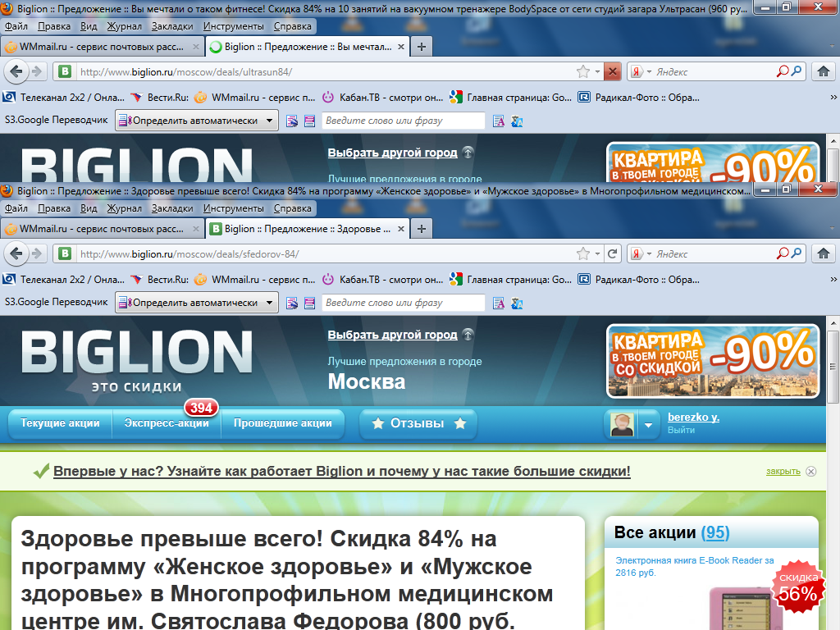
Task: Click translator phrase input field in lower window
Action: pyautogui.click(x=403, y=303)
